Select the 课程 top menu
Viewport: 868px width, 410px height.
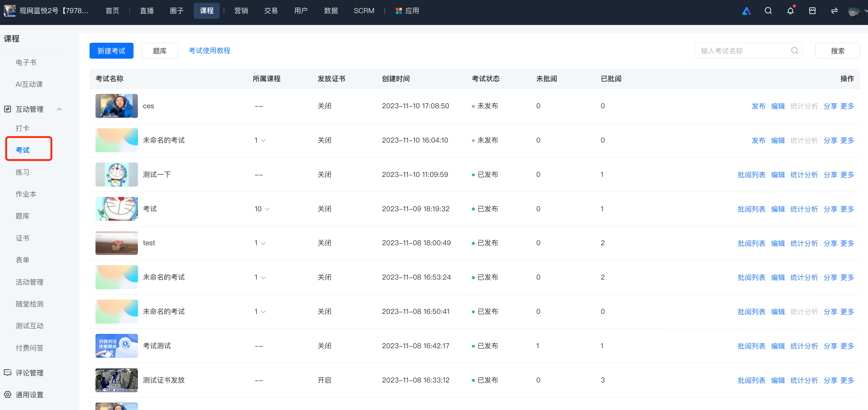[x=207, y=11]
